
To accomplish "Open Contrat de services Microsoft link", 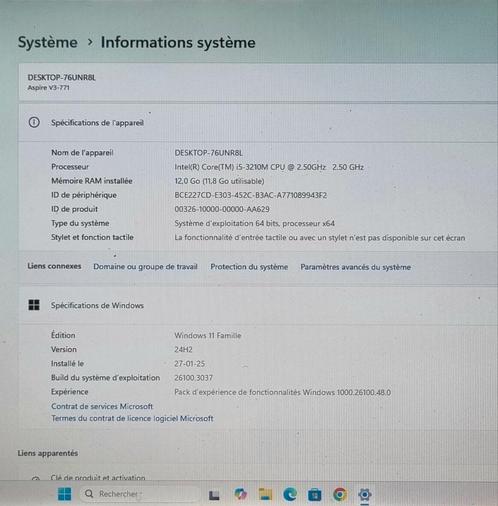I will [x=102, y=406].
